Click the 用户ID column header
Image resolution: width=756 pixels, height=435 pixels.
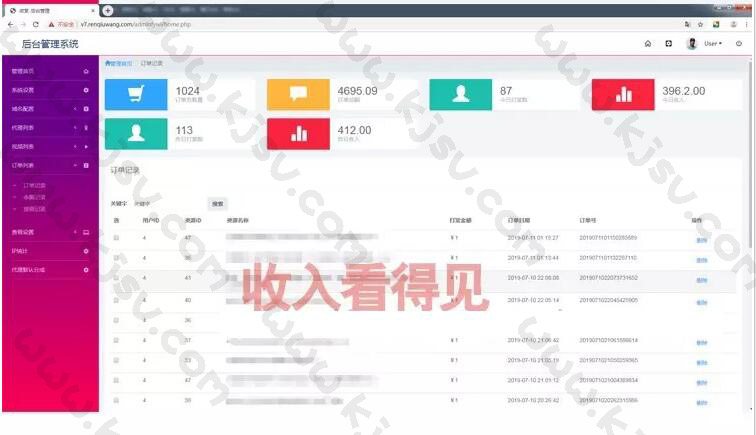(x=151, y=220)
